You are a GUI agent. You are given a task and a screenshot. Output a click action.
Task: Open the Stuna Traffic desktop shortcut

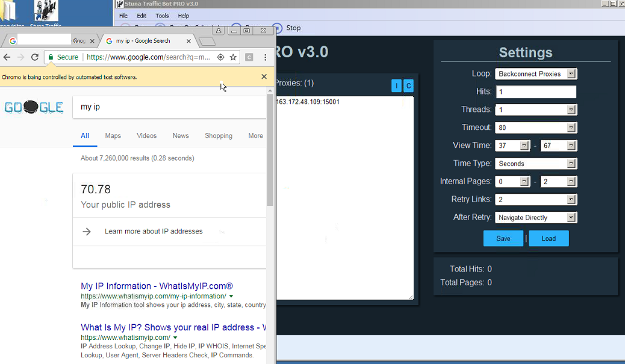tap(46, 13)
